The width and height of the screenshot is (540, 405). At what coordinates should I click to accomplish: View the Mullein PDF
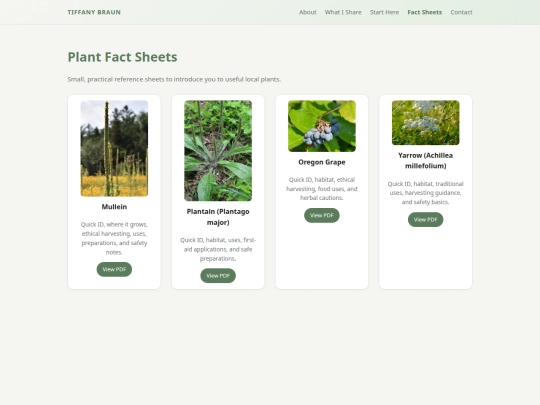[114, 269]
